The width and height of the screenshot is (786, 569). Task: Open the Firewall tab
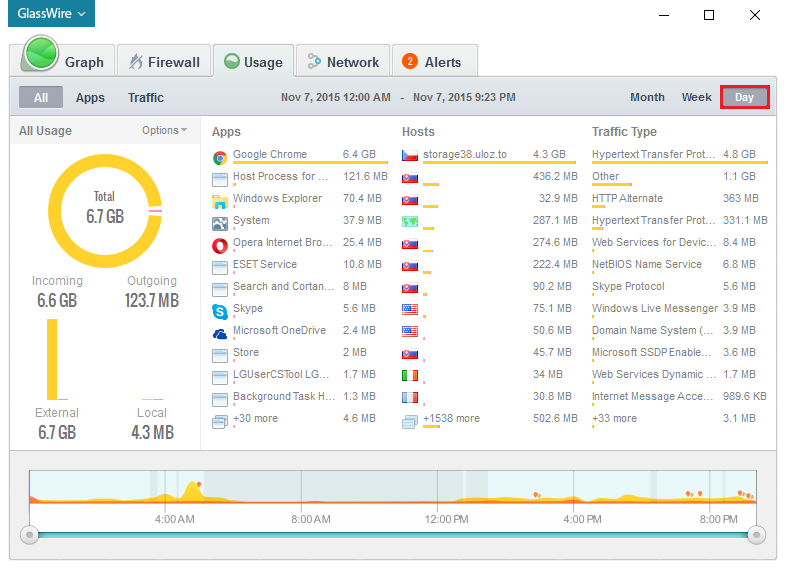(x=164, y=62)
